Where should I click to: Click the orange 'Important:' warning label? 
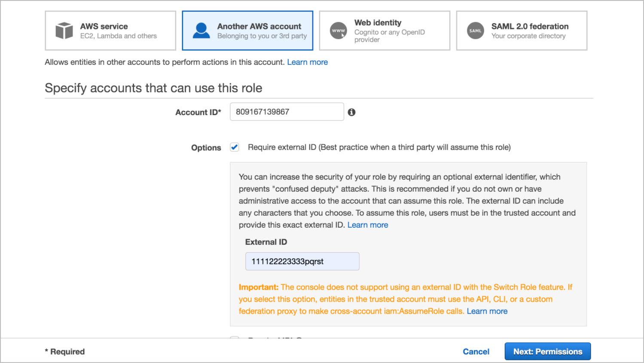coord(259,287)
